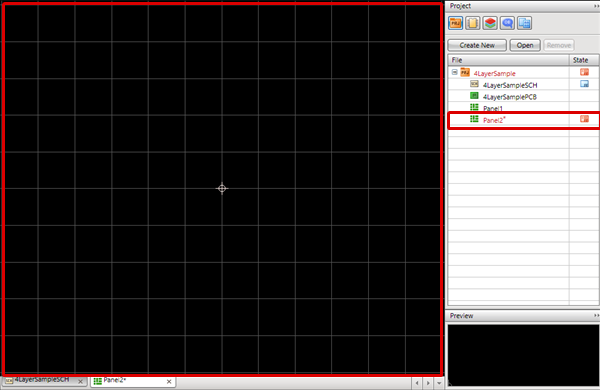Close the Panel2* tab
600x390 pixels.
169,382
